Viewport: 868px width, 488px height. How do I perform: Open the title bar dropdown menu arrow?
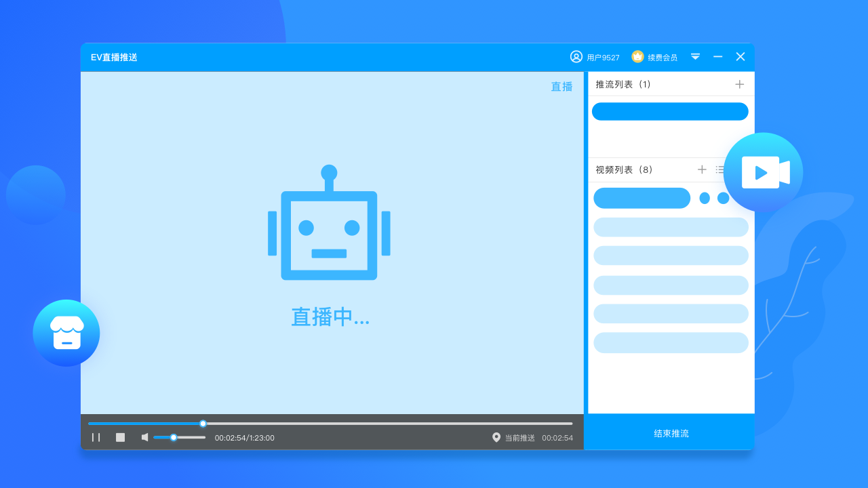click(x=695, y=57)
